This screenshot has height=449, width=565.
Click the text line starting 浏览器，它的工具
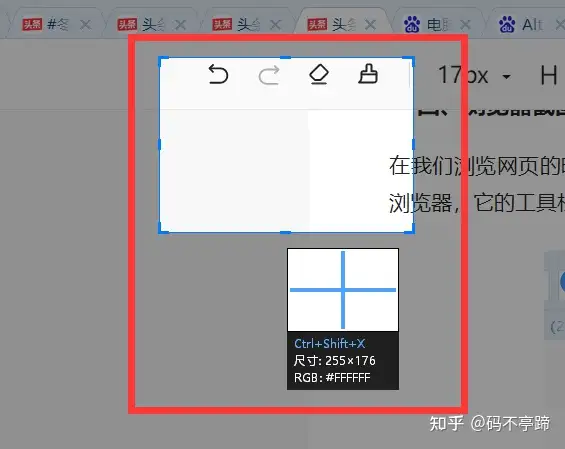pos(477,203)
